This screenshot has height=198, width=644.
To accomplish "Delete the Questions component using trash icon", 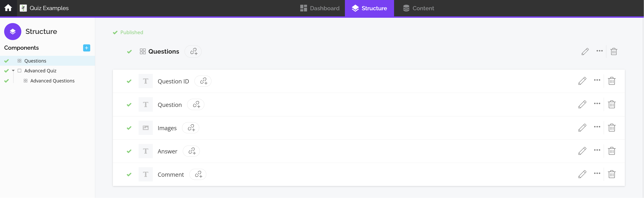I will pos(614,51).
